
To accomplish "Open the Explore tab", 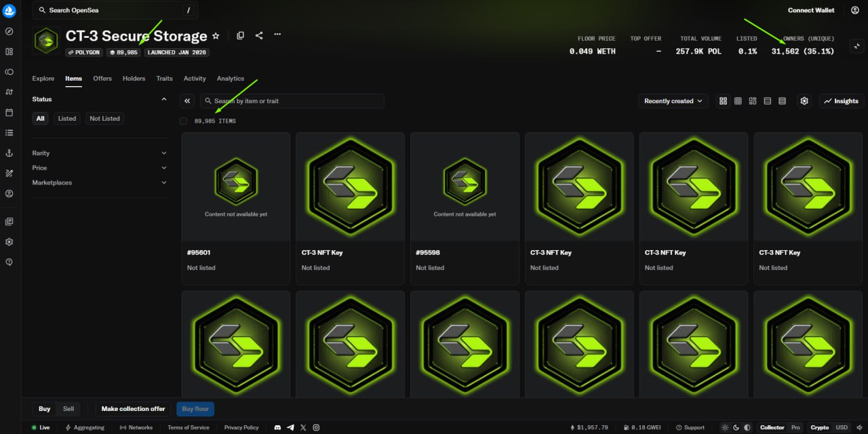I will pos(43,79).
